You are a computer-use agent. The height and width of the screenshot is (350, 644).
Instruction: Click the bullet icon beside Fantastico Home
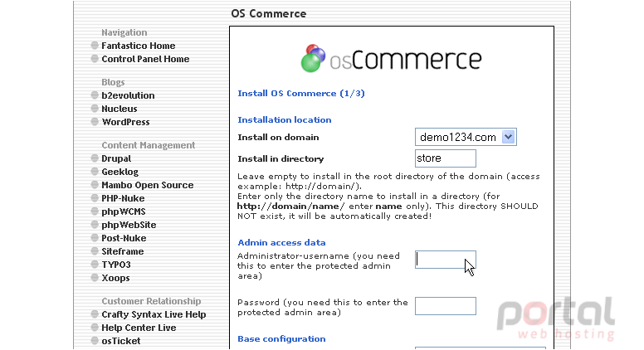(x=95, y=45)
